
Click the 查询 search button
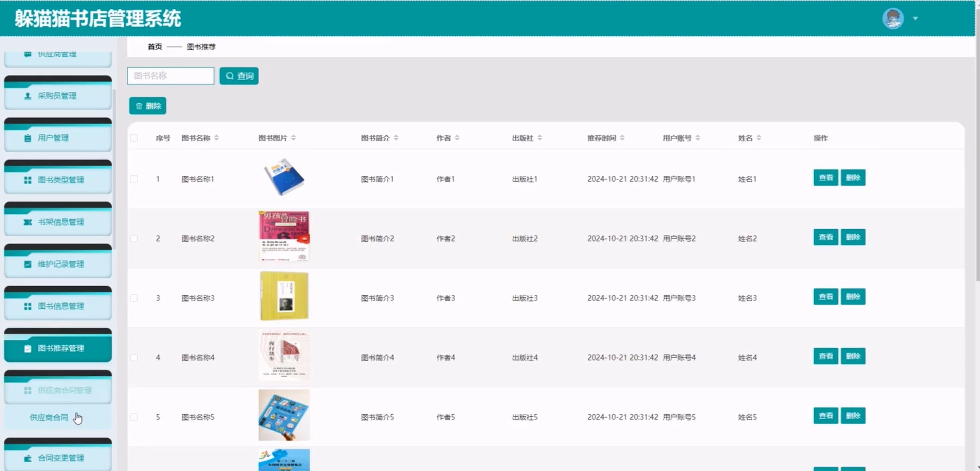click(x=239, y=76)
